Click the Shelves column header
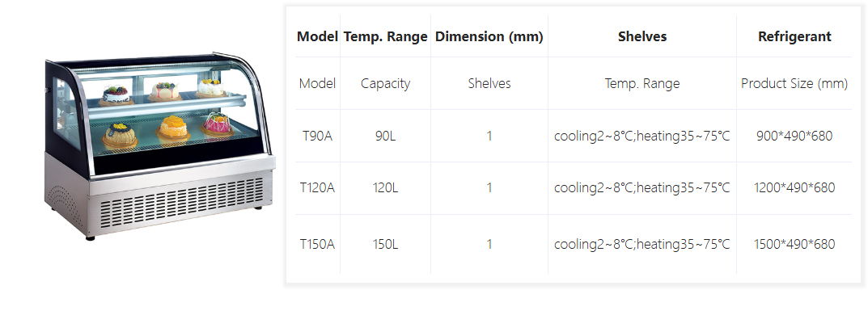 click(x=642, y=36)
